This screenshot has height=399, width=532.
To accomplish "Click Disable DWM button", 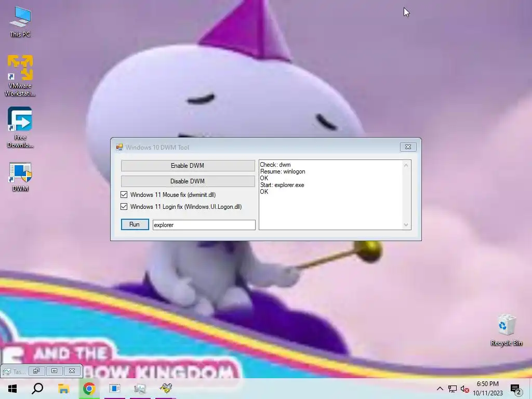I will [188, 181].
